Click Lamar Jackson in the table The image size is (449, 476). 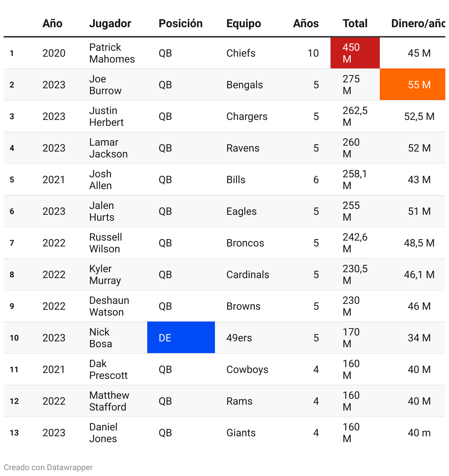click(108, 148)
